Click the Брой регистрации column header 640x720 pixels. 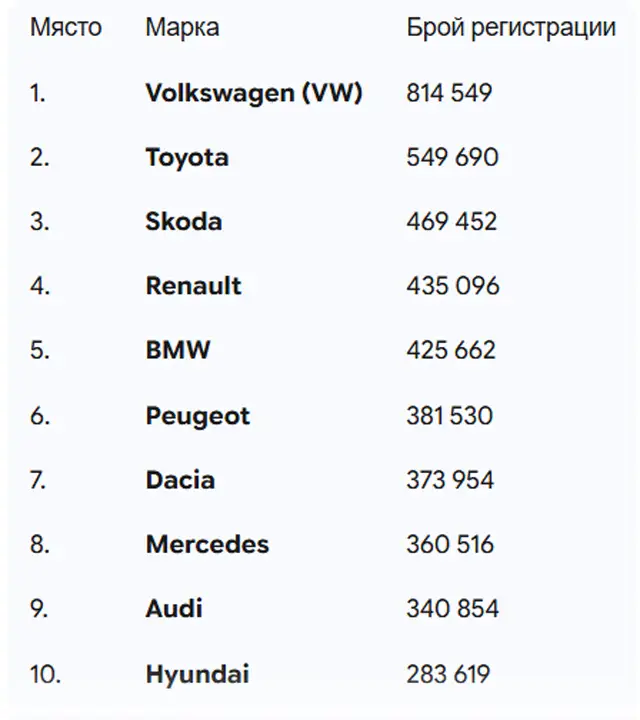[x=511, y=27]
